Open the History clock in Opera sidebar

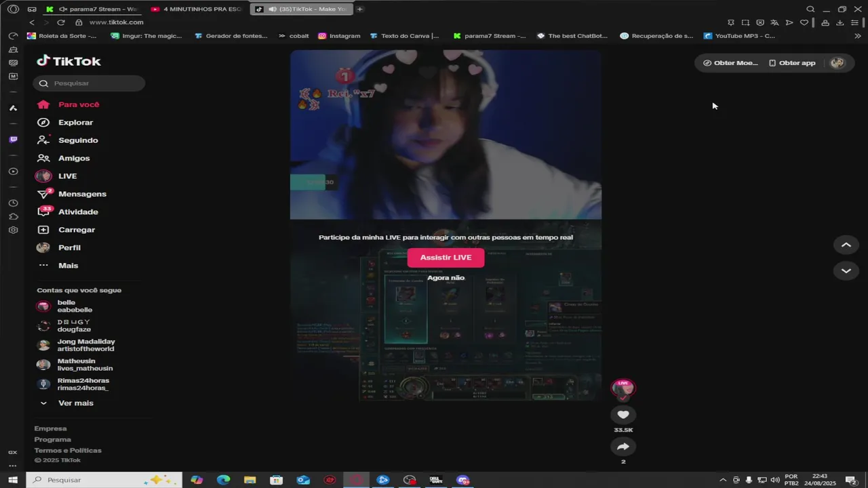(13, 203)
